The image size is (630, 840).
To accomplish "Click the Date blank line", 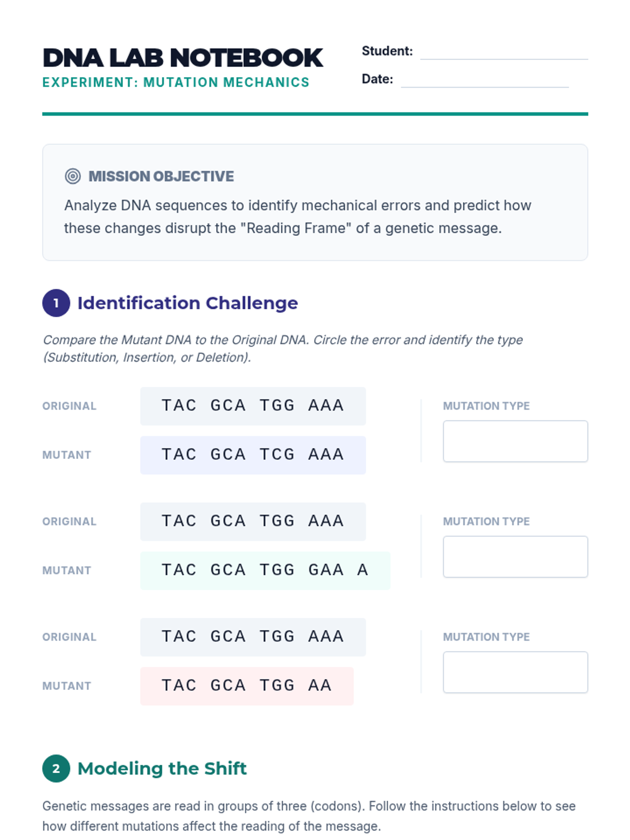I will coord(484,80).
